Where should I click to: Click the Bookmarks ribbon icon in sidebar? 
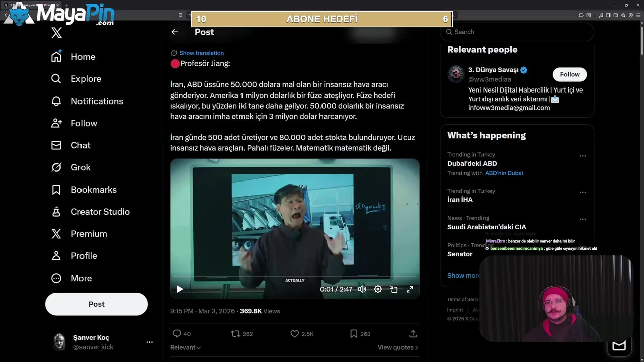pos(56,190)
